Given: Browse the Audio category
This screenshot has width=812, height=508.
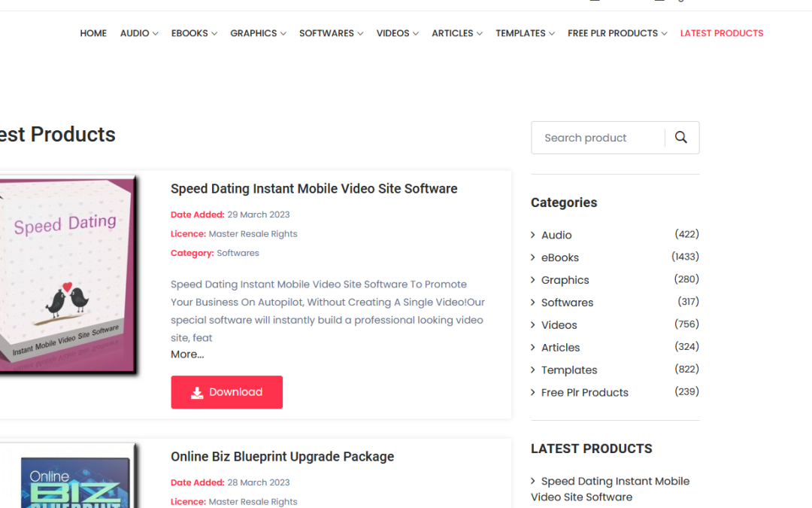Looking at the screenshot, I should pos(556,235).
